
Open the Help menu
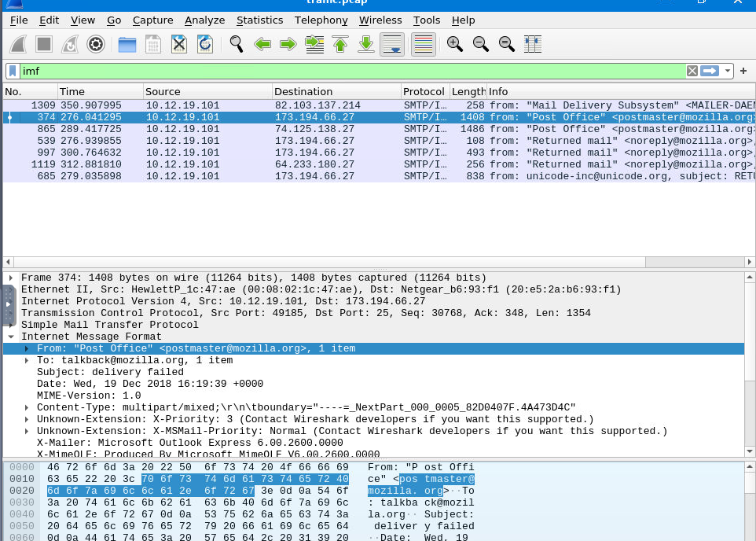(x=464, y=20)
